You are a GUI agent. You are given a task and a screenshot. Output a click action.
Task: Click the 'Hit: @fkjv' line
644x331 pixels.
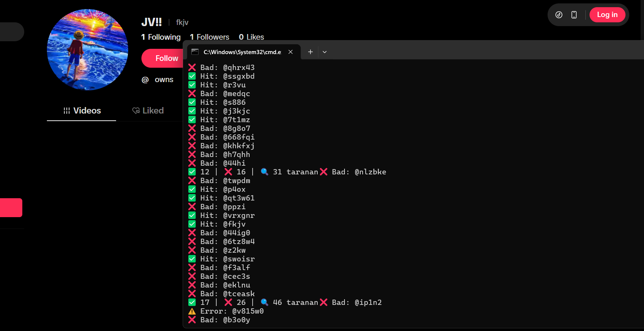click(217, 224)
